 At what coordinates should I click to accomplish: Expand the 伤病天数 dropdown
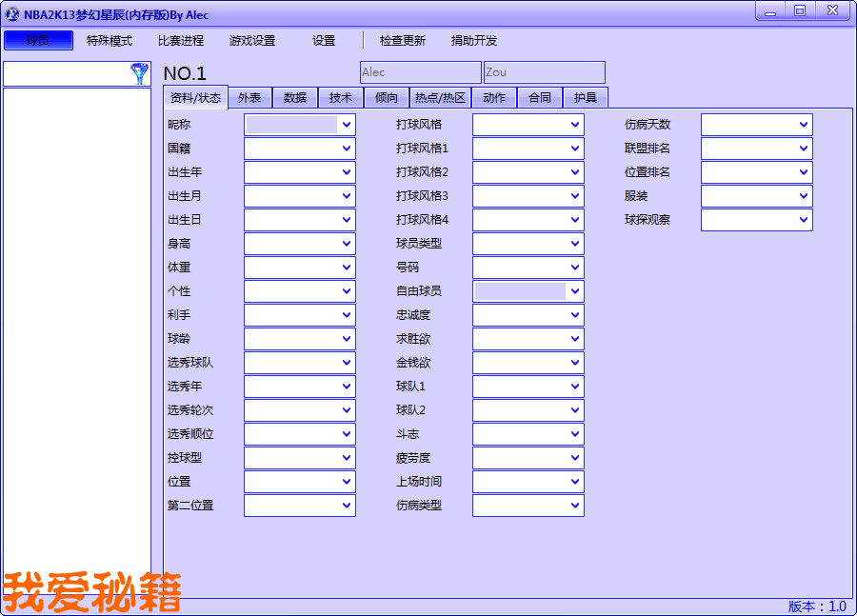pyautogui.click(x=804, y=125)
